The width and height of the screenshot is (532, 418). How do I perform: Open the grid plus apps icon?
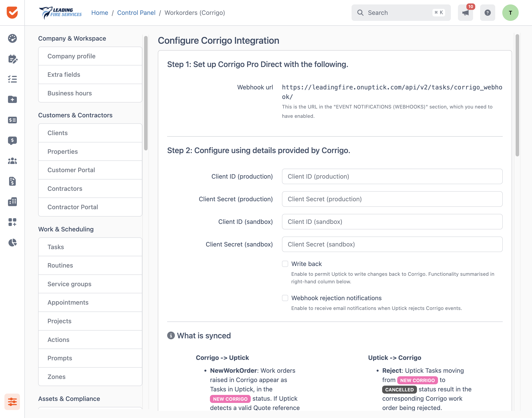click(12, 222)
